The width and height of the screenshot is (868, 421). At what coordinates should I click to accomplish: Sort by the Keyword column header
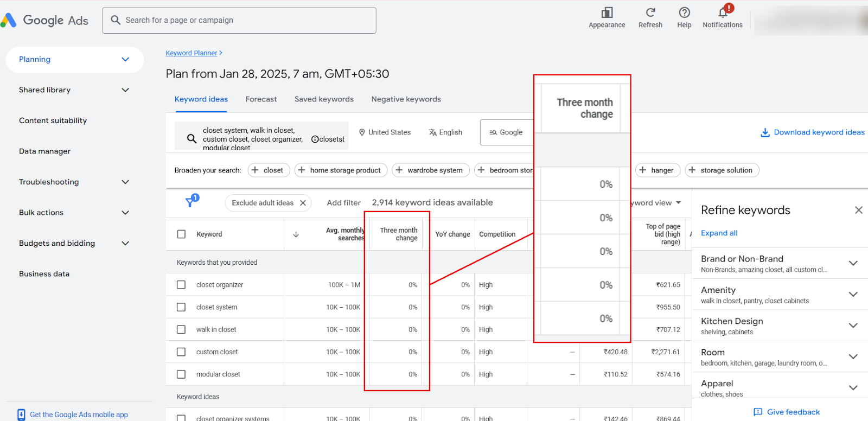tap(209, 234)
